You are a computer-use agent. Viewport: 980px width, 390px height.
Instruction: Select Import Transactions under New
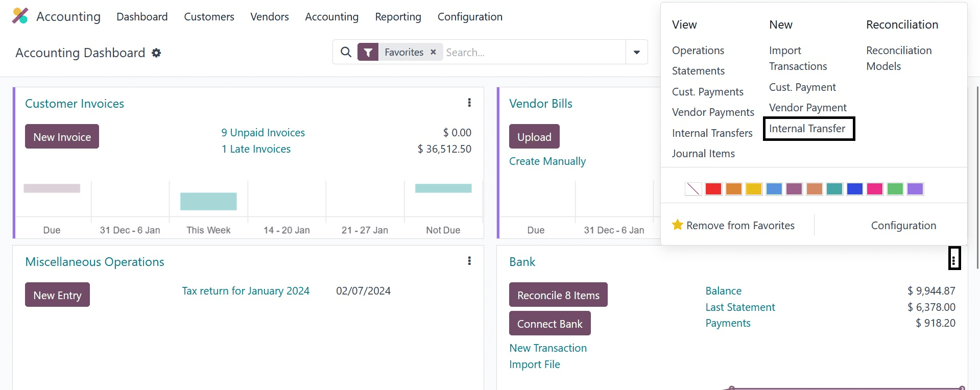point(798,58)
